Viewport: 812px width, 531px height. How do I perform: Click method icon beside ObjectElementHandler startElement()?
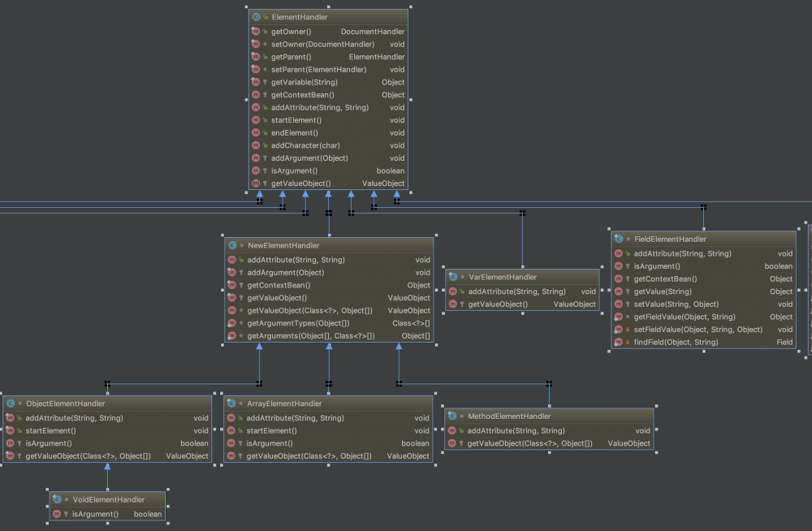tap(11, 431)
